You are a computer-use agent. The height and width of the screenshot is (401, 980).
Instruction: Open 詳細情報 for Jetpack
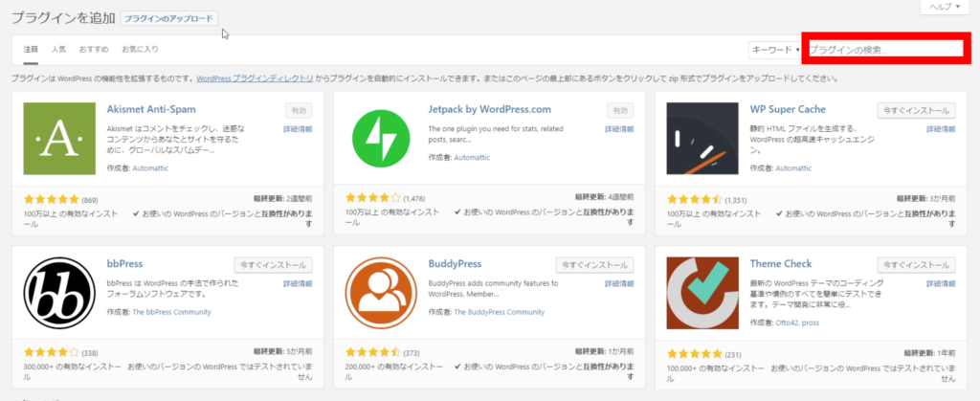click(x=619, y=129)
